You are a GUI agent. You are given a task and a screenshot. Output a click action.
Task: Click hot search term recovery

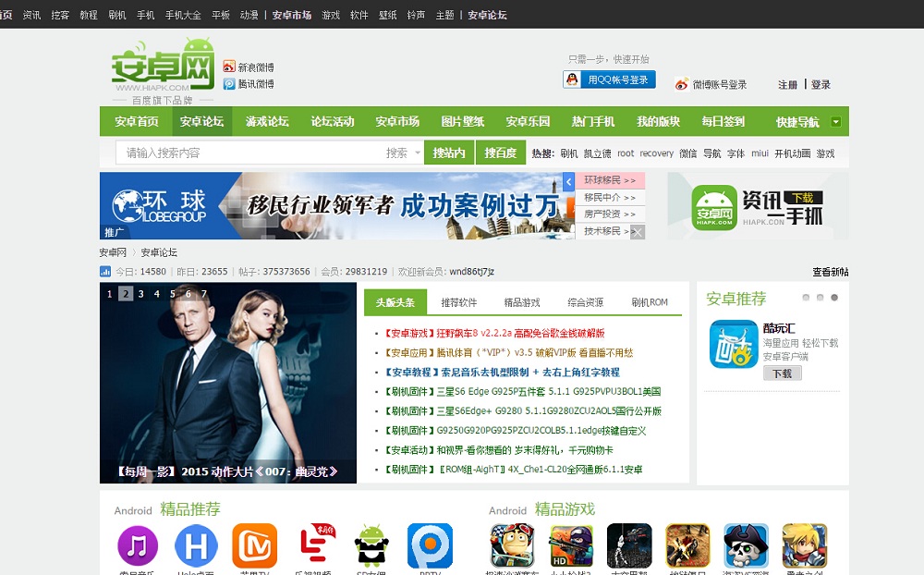pos(656,153)
